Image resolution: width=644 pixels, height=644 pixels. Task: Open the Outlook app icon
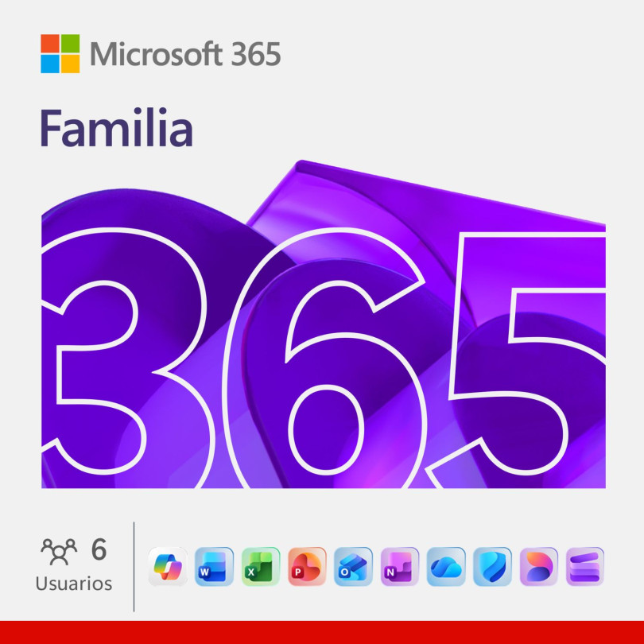click(353, 566)
